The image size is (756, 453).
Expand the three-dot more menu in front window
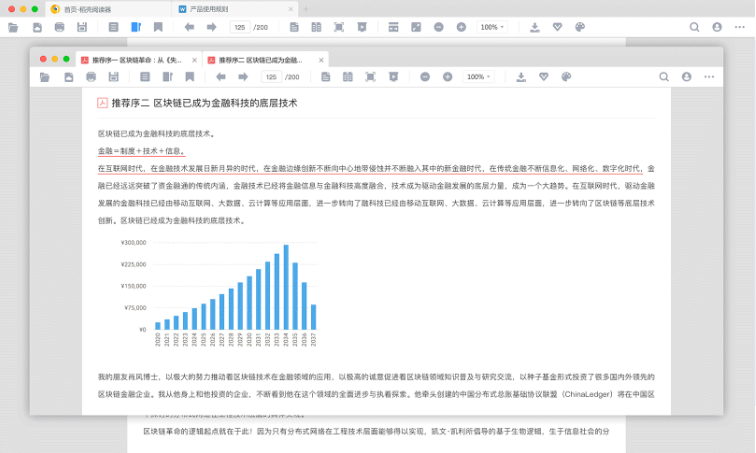pos(709,77)
